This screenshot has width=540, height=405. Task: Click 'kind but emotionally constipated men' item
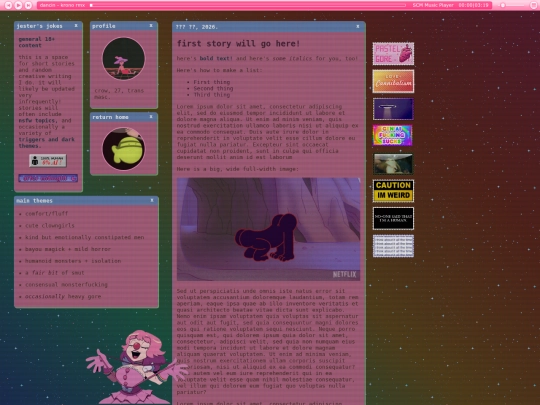click(x=85, y=237)
